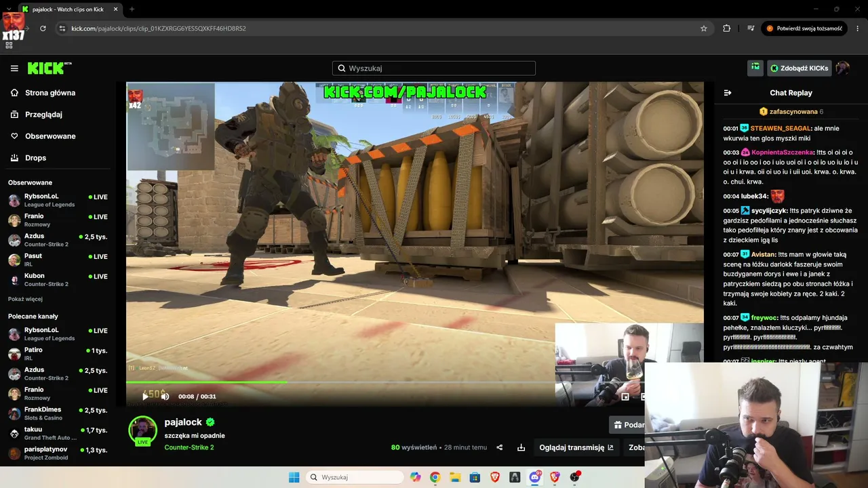Click freywoc username in chat
Screen dimensions: 868x488
pos(764,317)
